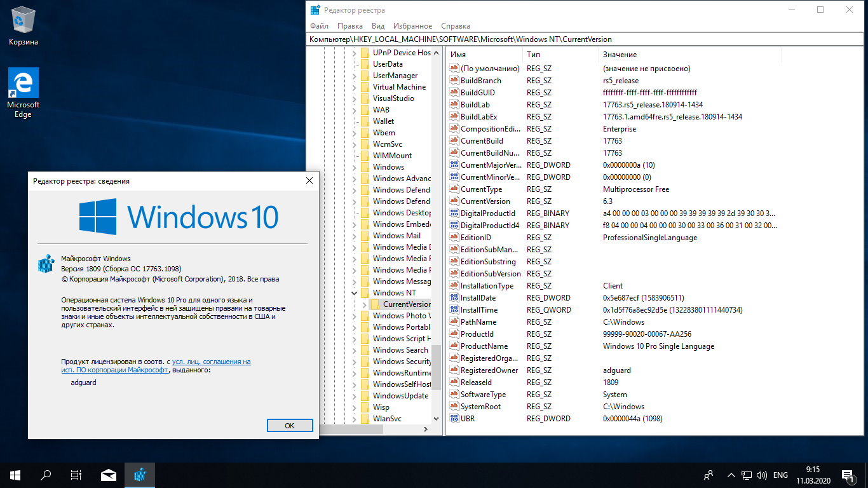
Task: Show hidden tray icons with the chevron
Action: [731, 475]
